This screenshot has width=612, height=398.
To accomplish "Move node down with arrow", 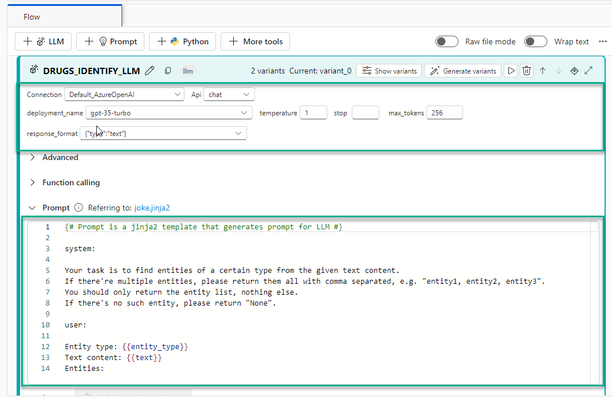I will coord(559,71).
